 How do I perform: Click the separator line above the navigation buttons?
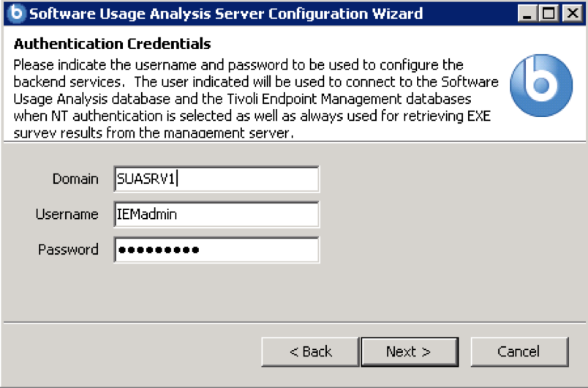point(293,321)
